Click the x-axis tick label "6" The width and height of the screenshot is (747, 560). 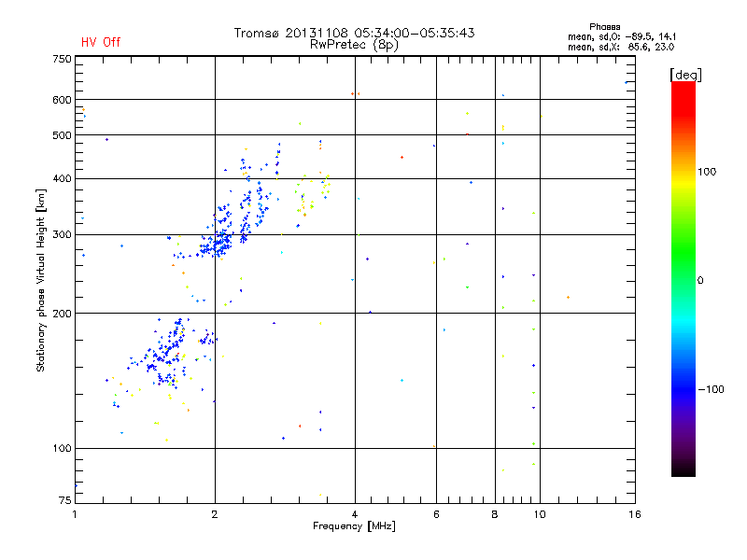tap(436, 514)
